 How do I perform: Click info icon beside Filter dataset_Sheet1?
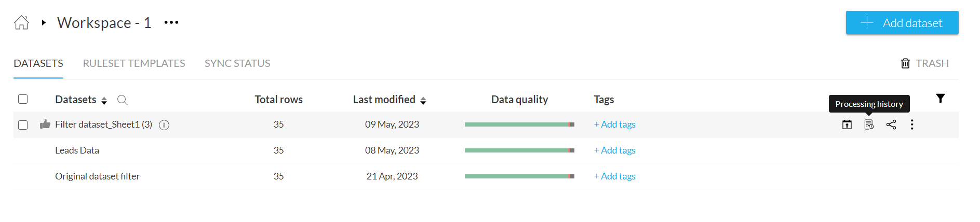pos(164,125)
